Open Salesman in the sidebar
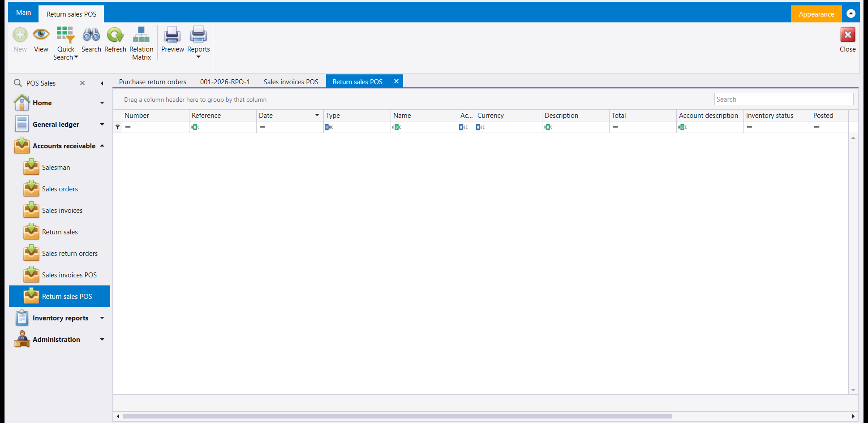The height and width of the screenshot is (423, 868). pyautogui.click(x=60, y=168)
